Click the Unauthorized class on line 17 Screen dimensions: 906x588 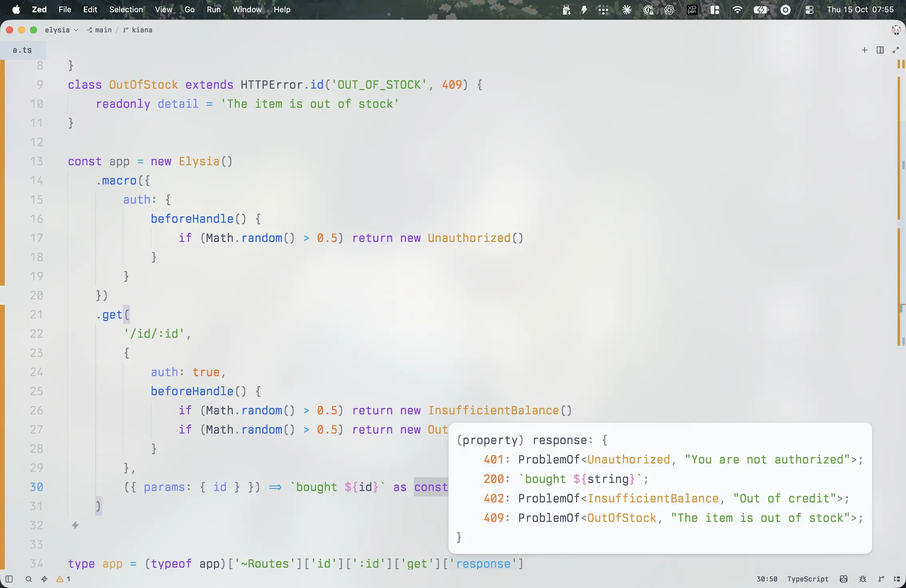point(469,238)
